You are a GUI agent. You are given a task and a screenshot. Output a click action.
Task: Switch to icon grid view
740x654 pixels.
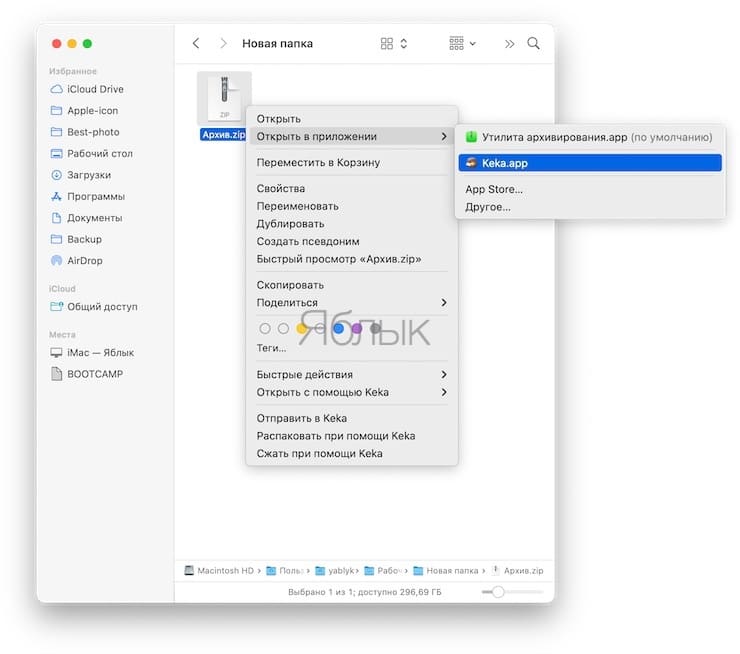click(x=387, y=43)
